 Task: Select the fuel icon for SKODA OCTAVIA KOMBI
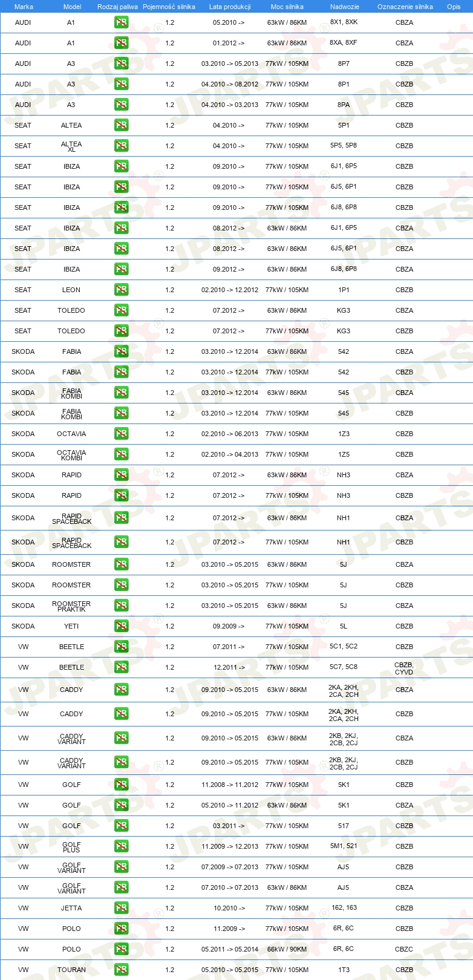pos(121,454)
